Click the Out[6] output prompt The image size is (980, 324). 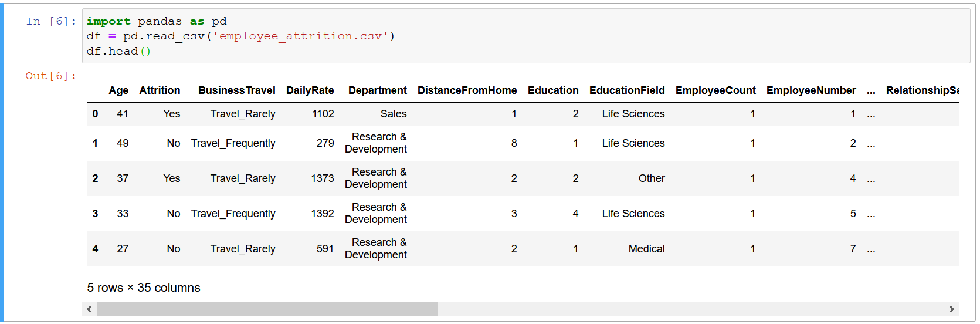pyautogui.click(x=51, y=76)
